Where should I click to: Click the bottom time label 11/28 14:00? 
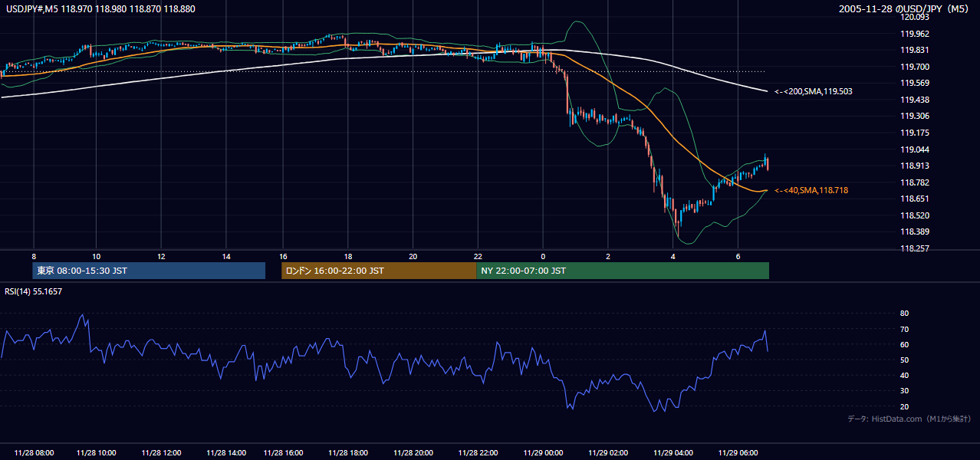226,453
